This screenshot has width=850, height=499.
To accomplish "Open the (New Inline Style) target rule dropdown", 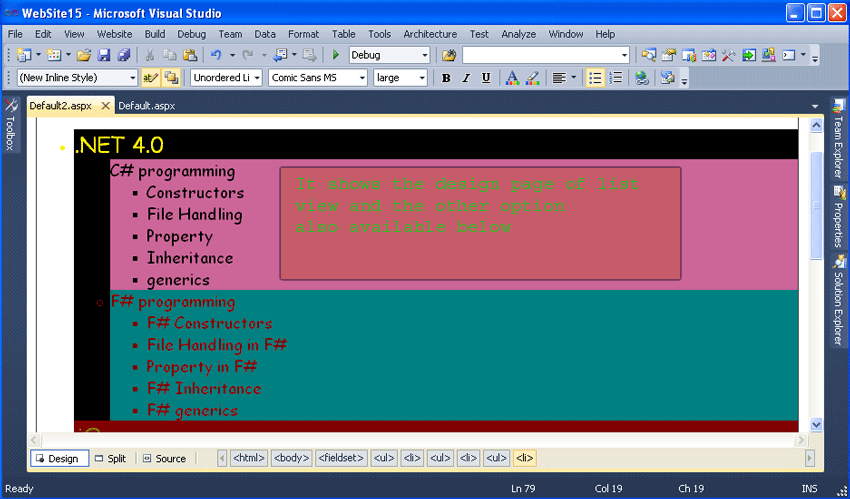I will click(133, 78).
